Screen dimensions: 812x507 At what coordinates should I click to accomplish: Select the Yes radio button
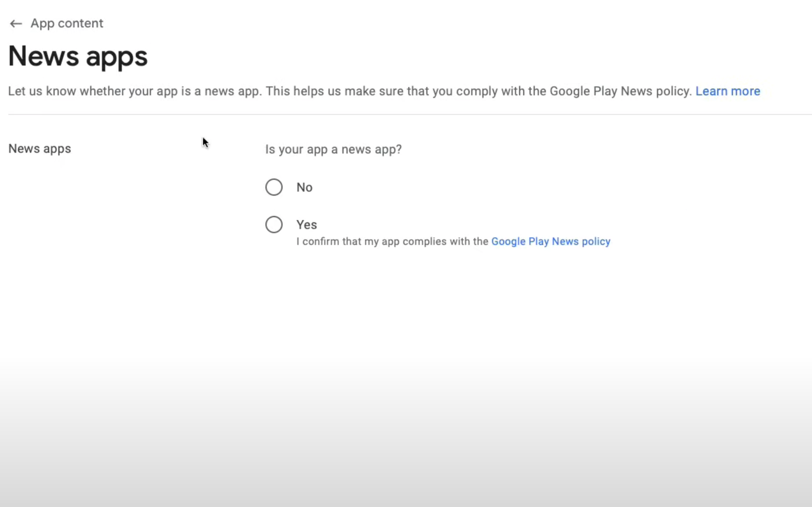click(274, 224)
